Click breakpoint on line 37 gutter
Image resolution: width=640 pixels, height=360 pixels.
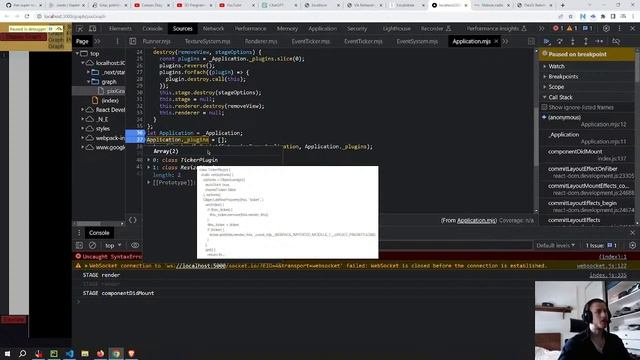(135, 140)
